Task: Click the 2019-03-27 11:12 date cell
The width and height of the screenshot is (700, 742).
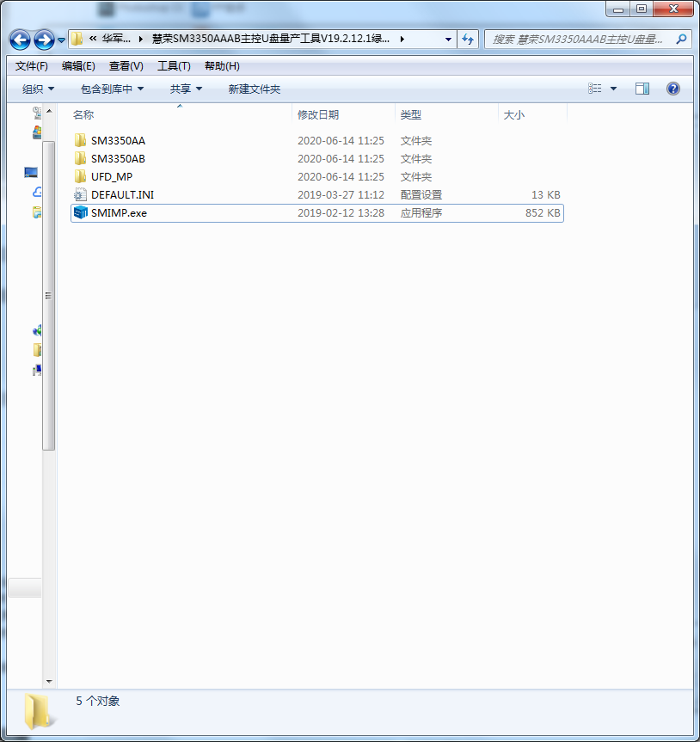Action: point(341,195)
